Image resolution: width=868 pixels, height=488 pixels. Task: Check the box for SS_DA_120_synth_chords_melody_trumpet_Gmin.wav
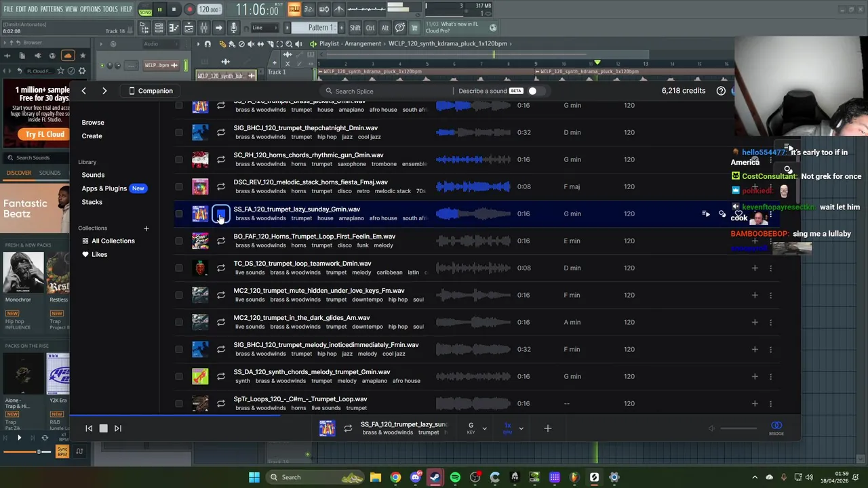179,376
